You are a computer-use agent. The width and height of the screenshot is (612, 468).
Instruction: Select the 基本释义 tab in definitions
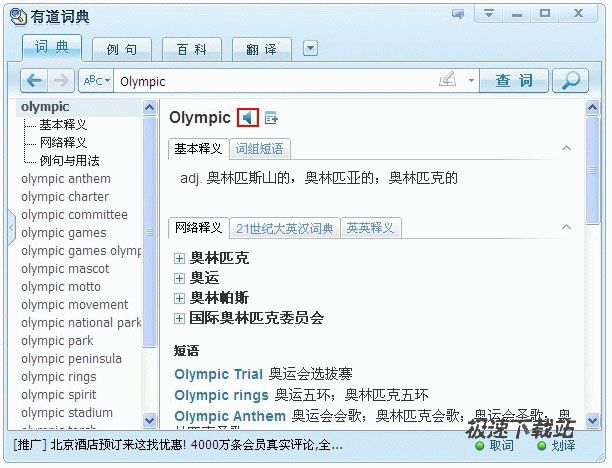click(x=198, y=149)
